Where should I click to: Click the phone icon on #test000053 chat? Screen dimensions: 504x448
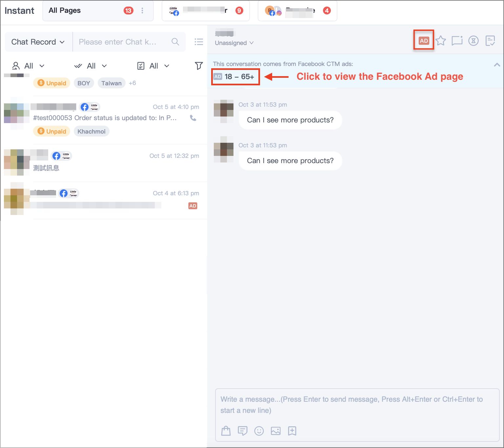[x=193, y=118]
